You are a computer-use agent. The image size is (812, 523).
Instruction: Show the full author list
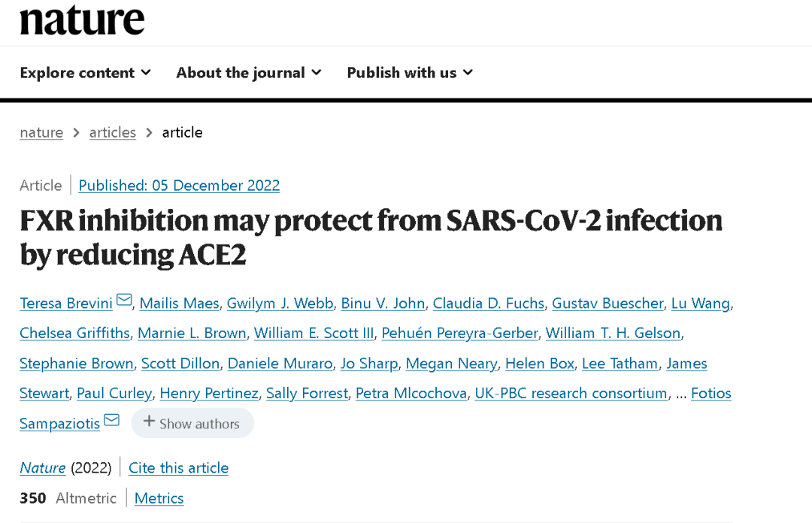192,423
